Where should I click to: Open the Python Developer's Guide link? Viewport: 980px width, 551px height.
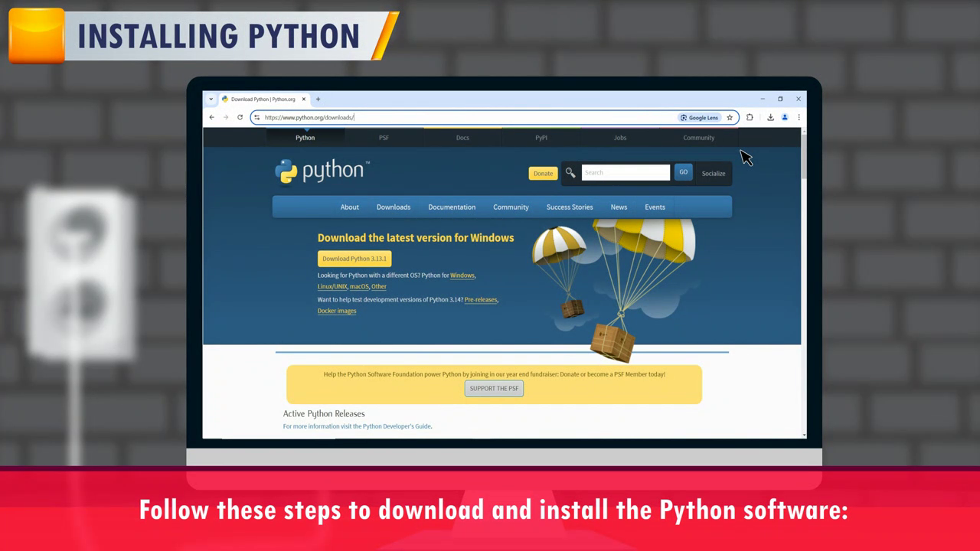(397, 426)
